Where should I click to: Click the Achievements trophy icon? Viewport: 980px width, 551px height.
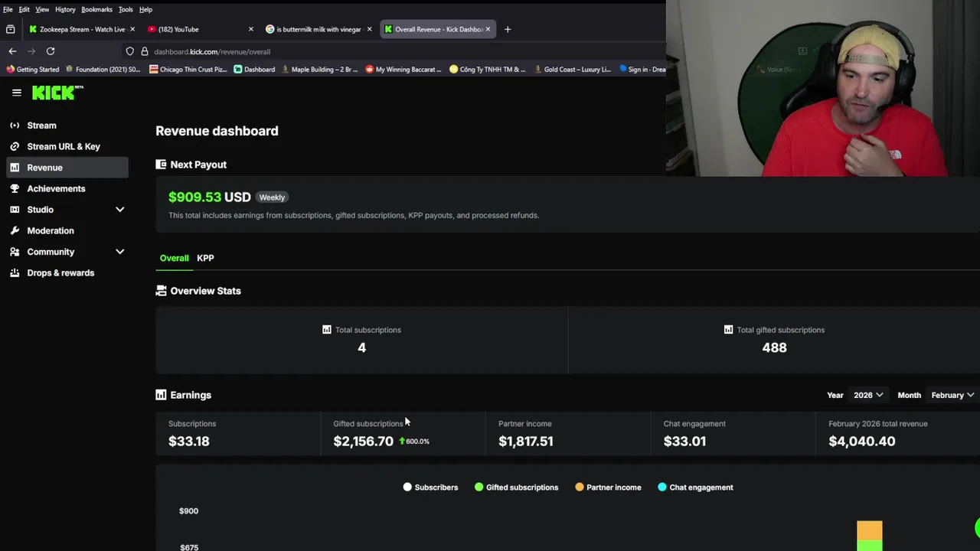tap(15, 188)
